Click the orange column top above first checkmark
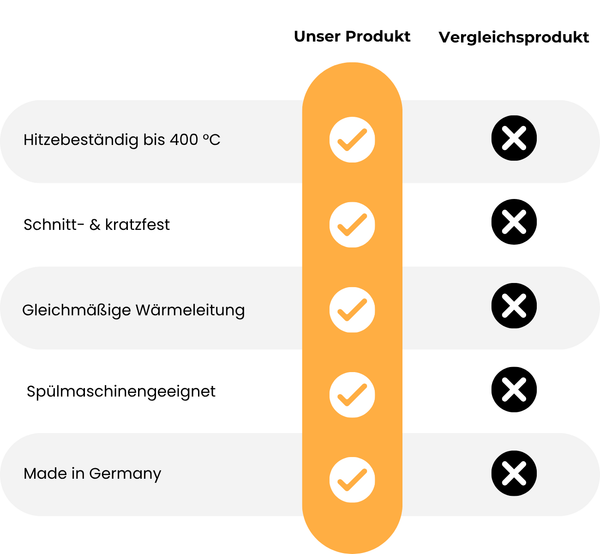 [352, 90]
